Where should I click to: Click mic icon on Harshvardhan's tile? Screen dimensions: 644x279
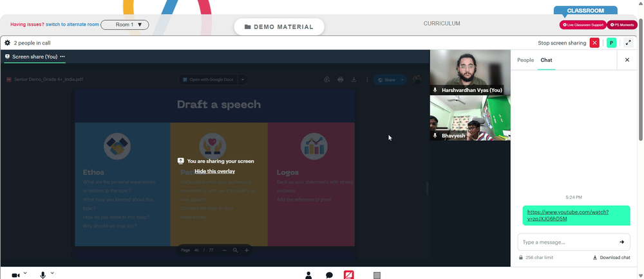click(x=435, y=90)
